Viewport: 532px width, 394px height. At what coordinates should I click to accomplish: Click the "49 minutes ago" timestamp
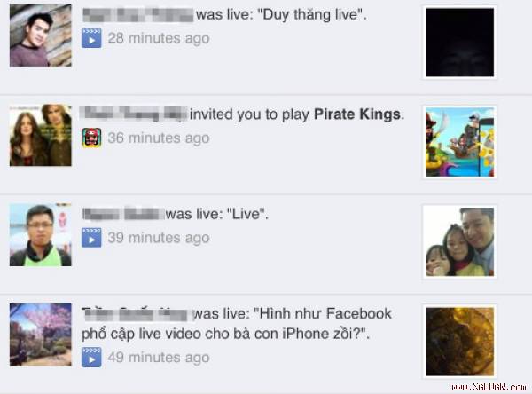click(159, 358)
